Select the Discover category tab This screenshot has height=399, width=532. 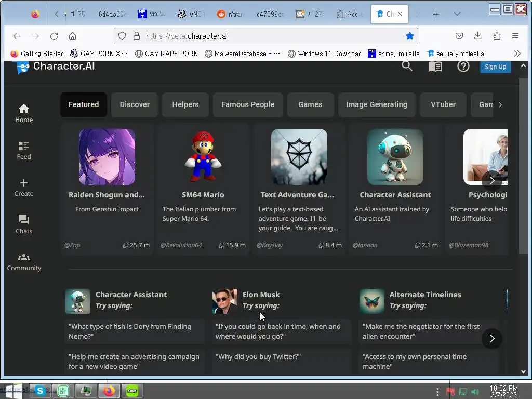[135, 105]
